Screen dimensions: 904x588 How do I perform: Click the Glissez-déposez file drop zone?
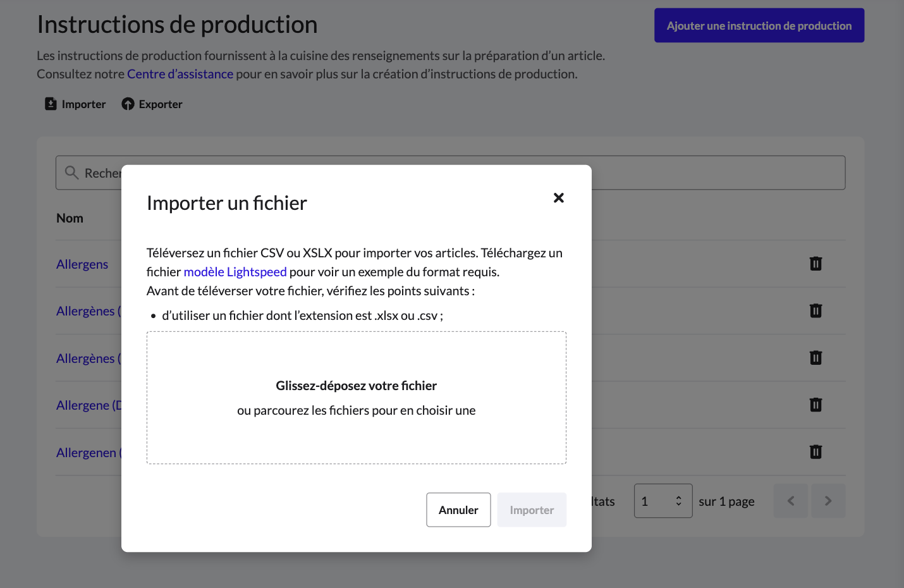(357, 398)
